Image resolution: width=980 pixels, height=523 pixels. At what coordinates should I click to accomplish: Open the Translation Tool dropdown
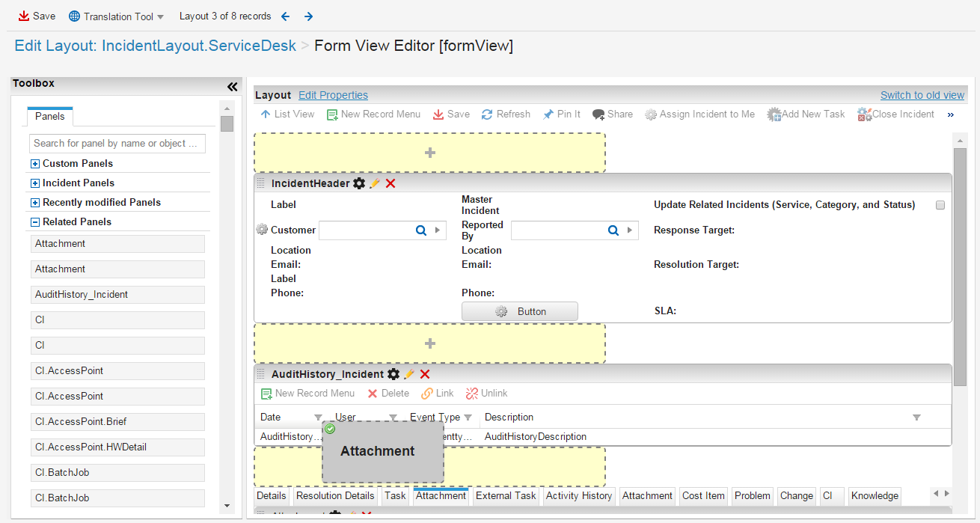(x=116, y=16)
